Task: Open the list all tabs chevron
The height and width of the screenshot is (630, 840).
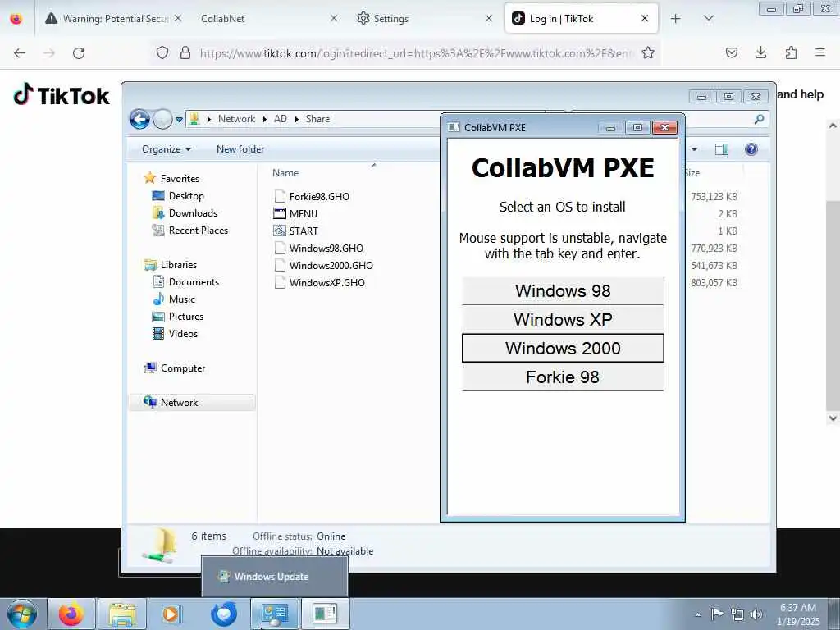Action: point(708,19)
